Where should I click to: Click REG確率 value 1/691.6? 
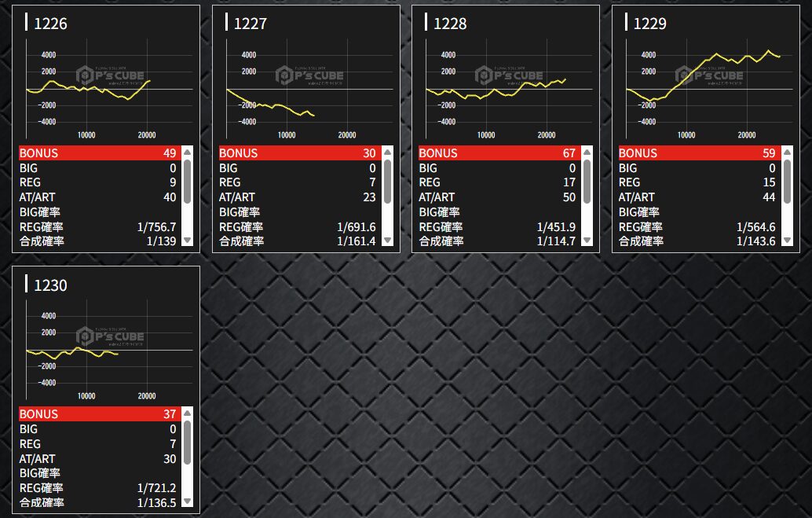[357, 227]
